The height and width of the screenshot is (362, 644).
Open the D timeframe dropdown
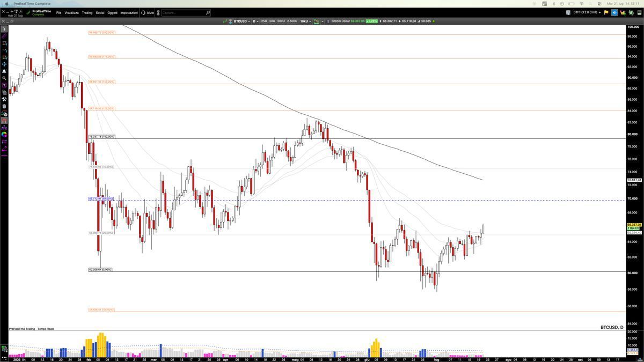pos(255,21)
